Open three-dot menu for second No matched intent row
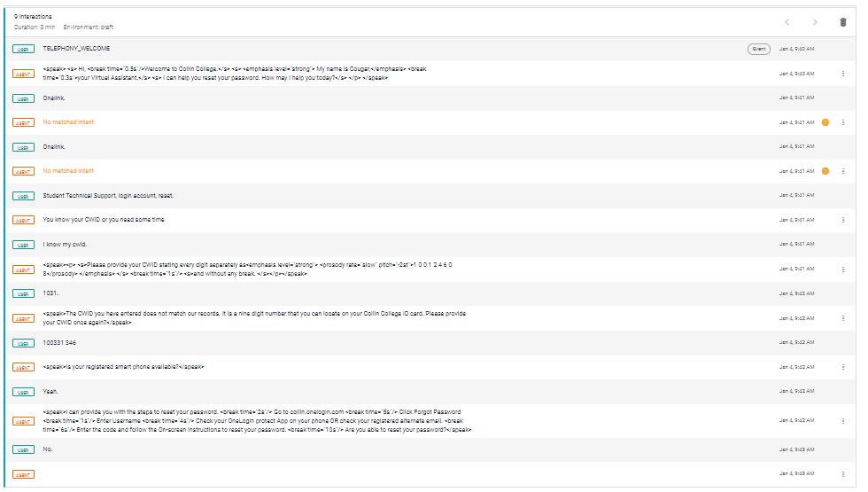Image resolution: width=868 pixels, height=492 pixels. [x=843, y=171]
